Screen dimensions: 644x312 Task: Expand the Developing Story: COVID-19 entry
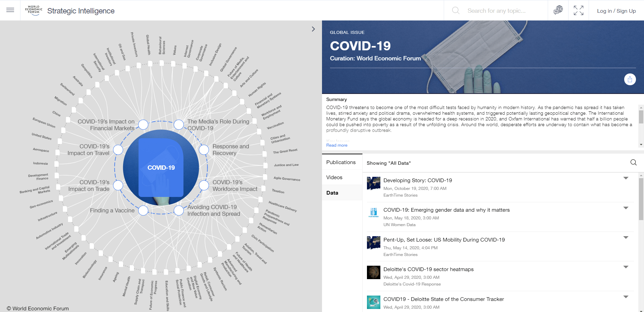click(626, 178)
